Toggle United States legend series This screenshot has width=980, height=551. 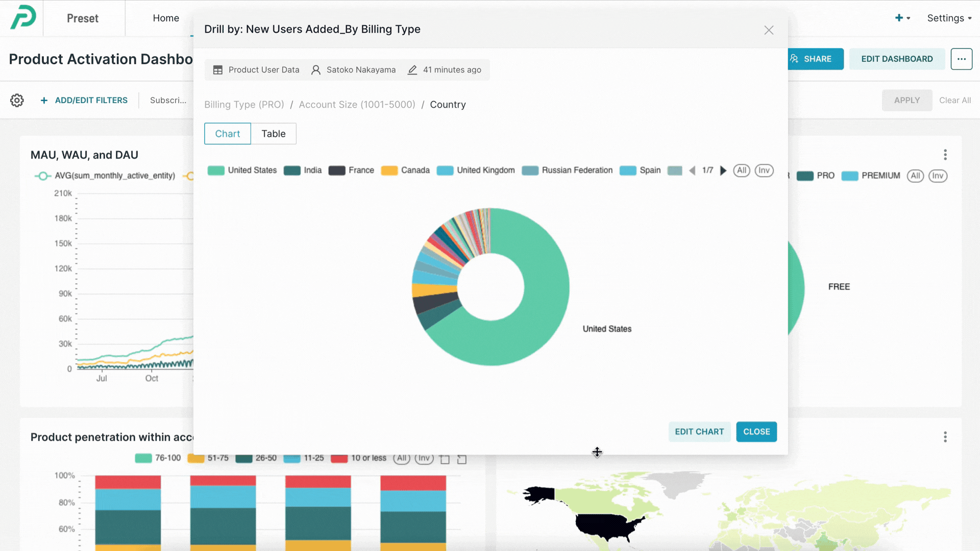pos(252,170)
